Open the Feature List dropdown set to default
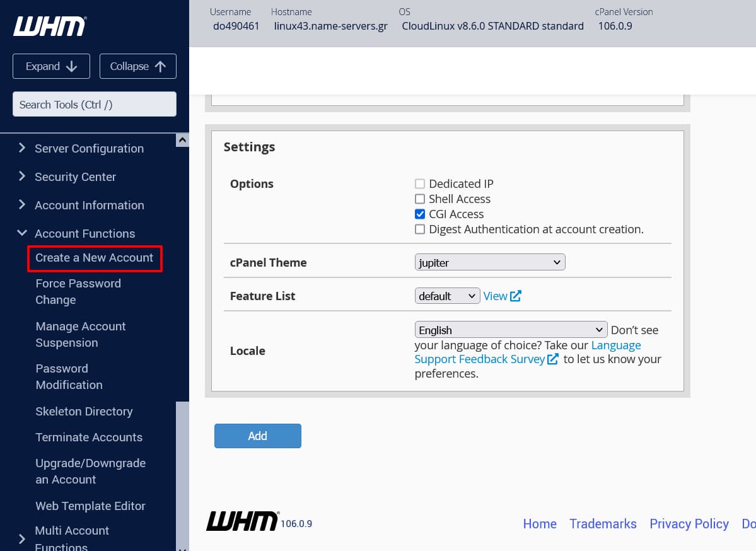756x551 pixels. tap(447, 296)
